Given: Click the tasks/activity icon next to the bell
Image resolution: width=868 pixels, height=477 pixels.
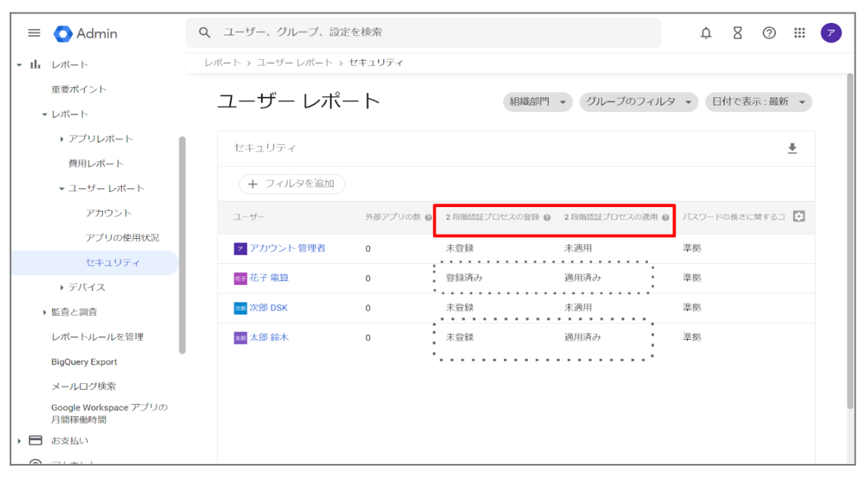Looking at the screenshot, I should 737,32.
